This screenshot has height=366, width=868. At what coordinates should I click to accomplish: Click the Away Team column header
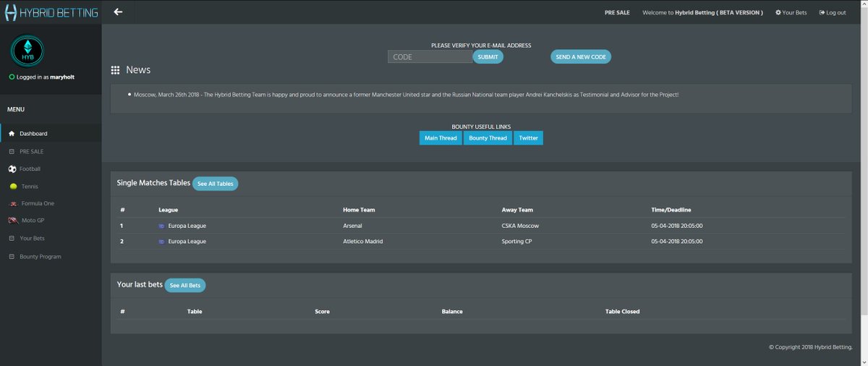(x=517, y=210)
